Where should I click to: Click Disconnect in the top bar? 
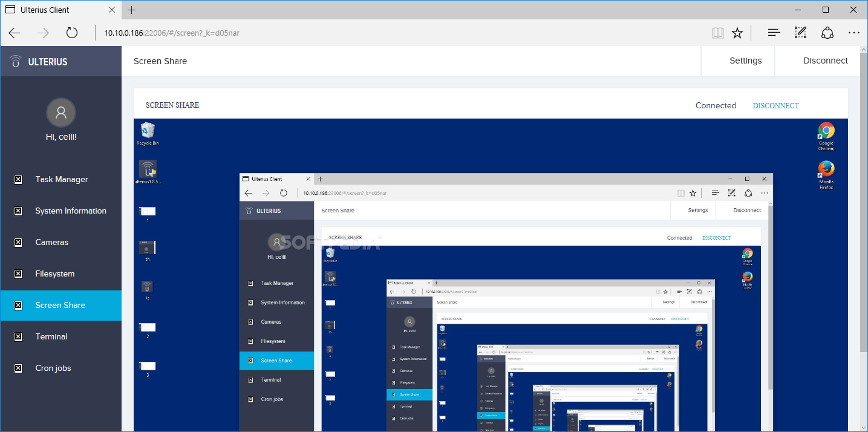(825, 61)
